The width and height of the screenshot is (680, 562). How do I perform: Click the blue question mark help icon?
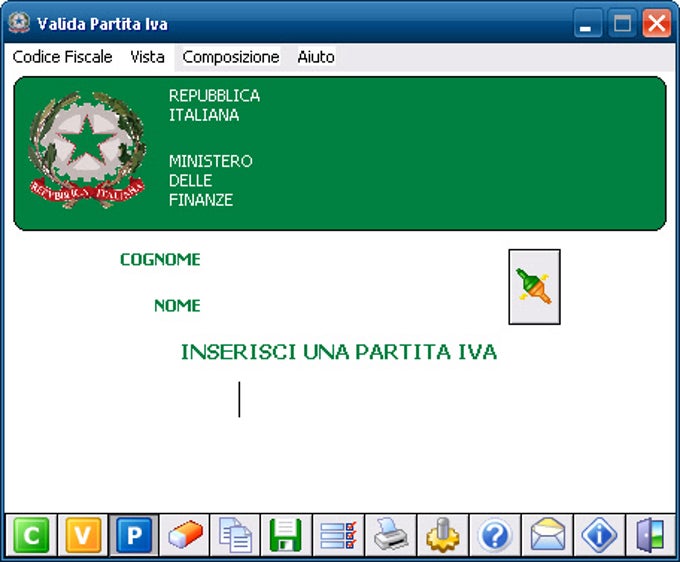click(495, 535)
